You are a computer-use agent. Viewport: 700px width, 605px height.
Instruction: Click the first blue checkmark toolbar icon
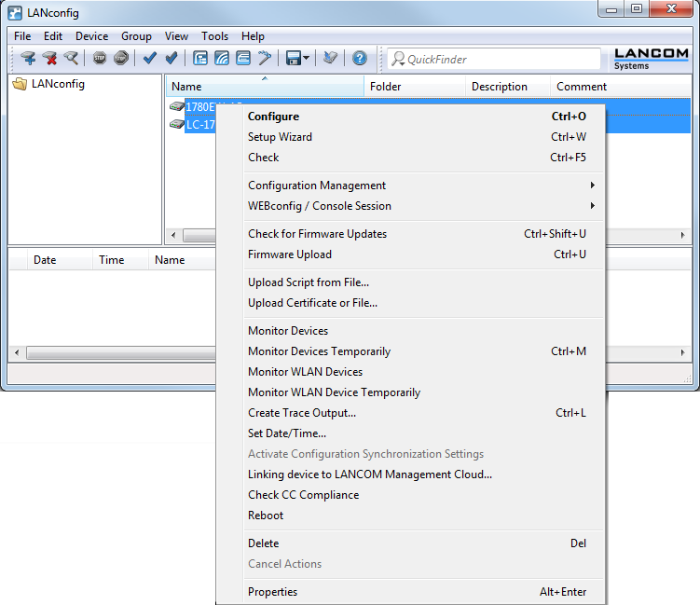(x=149, y=59)
